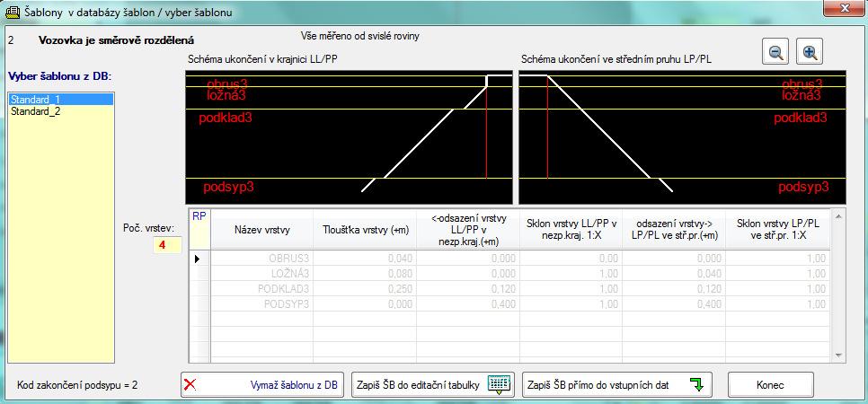Click the Tloušťka vrstvy (+m) column header

(x=365, y=230)
